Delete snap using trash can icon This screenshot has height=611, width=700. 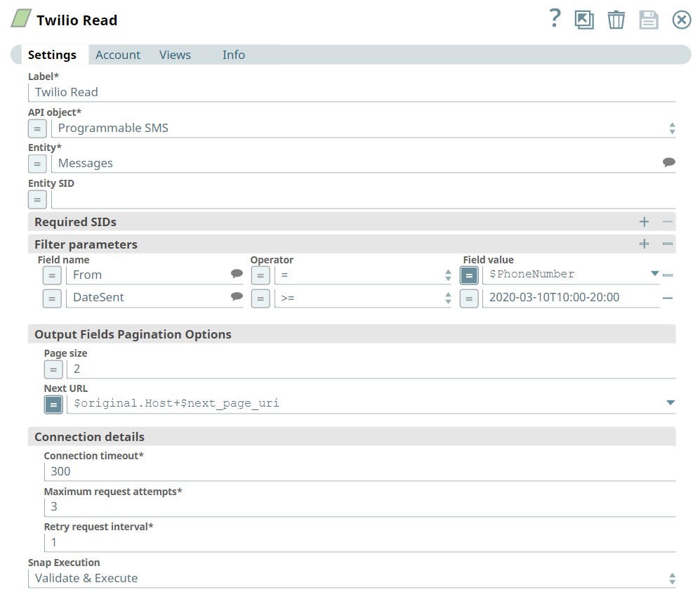click(616, 20)
